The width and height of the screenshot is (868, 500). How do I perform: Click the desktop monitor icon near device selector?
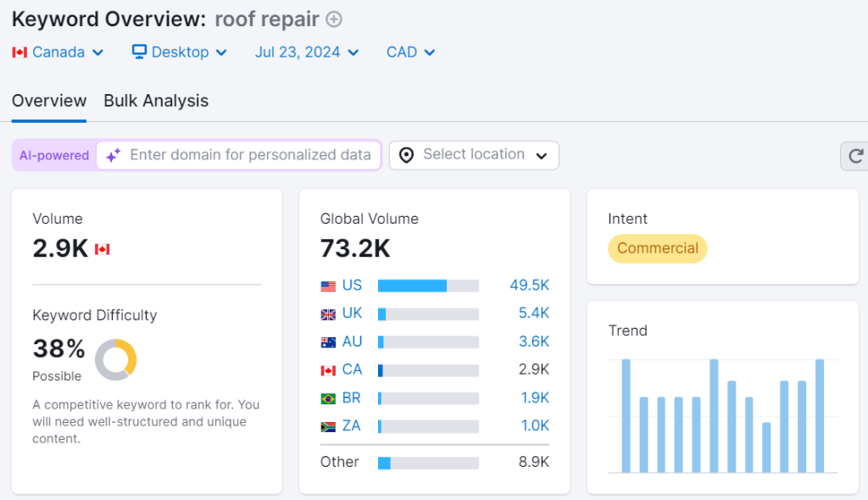[137, 52]
